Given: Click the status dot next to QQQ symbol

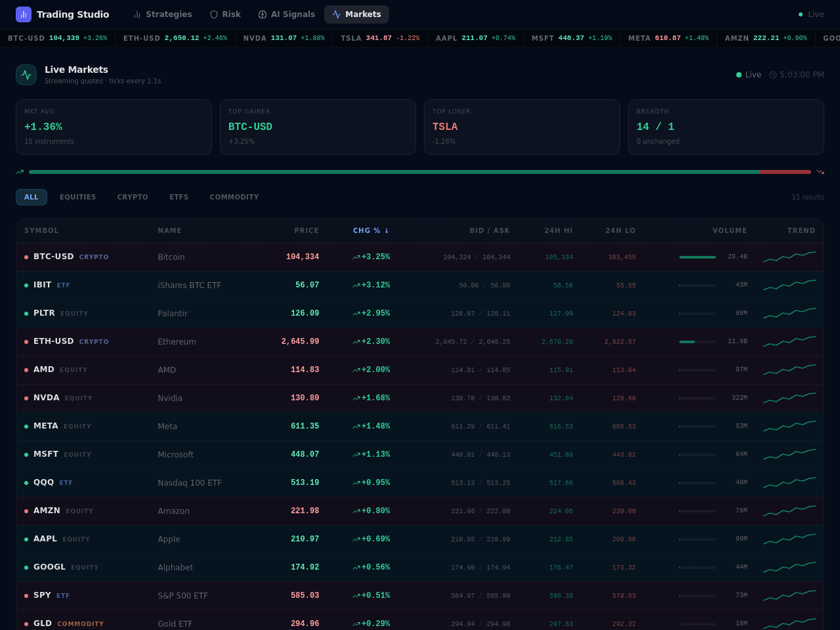Looking at the screenshot, I should [26, 483].
